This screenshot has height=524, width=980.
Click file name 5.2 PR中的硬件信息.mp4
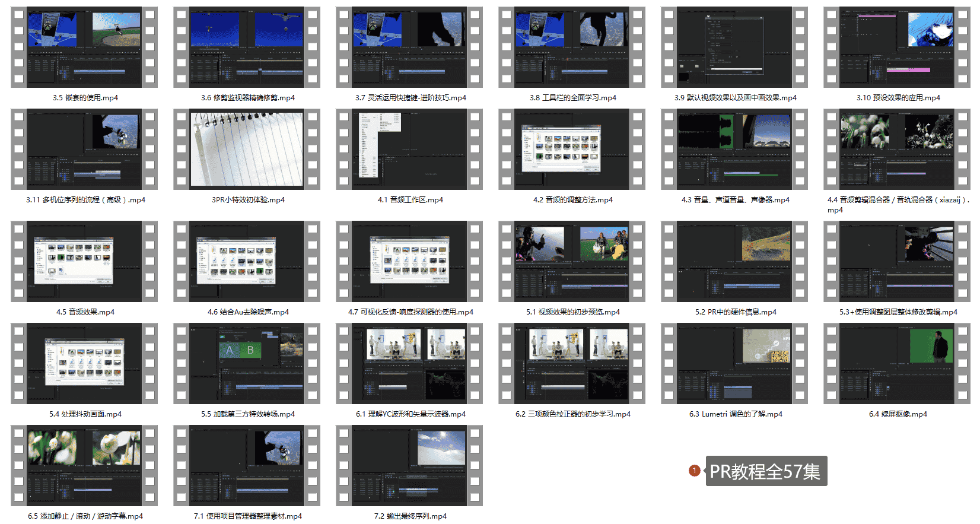tap(736, 312)
